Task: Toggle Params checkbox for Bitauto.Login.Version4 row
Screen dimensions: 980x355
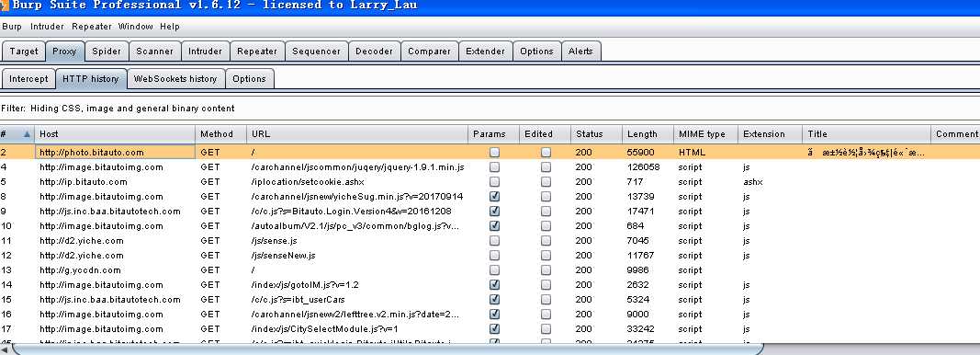Action: click(494, 212)
